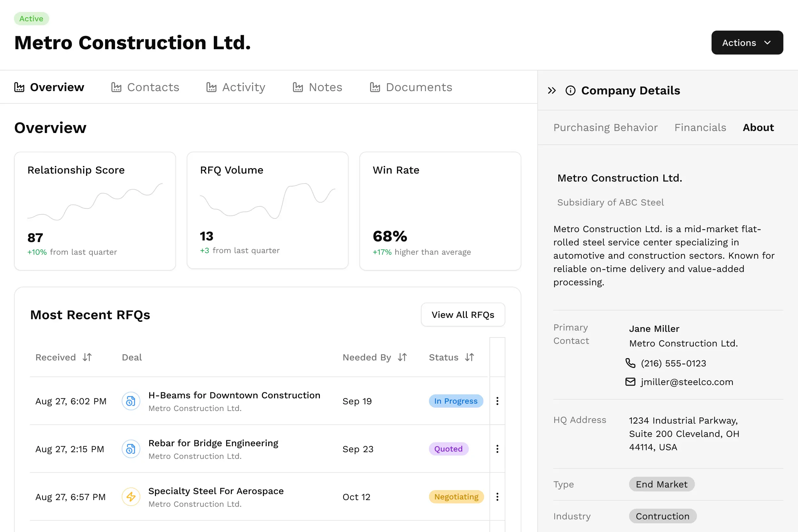Screen dimensions: 798x532
Task: Open the three-dot menu for the Rebar RFQ
Action: click(x=497, y=449)
